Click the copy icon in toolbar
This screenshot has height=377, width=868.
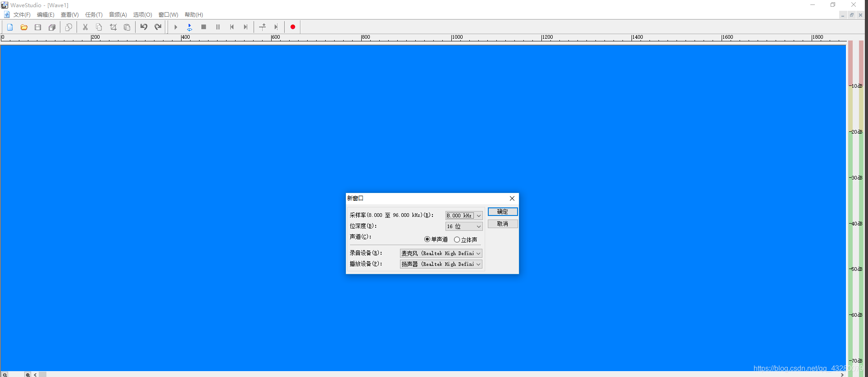[99, 27]
